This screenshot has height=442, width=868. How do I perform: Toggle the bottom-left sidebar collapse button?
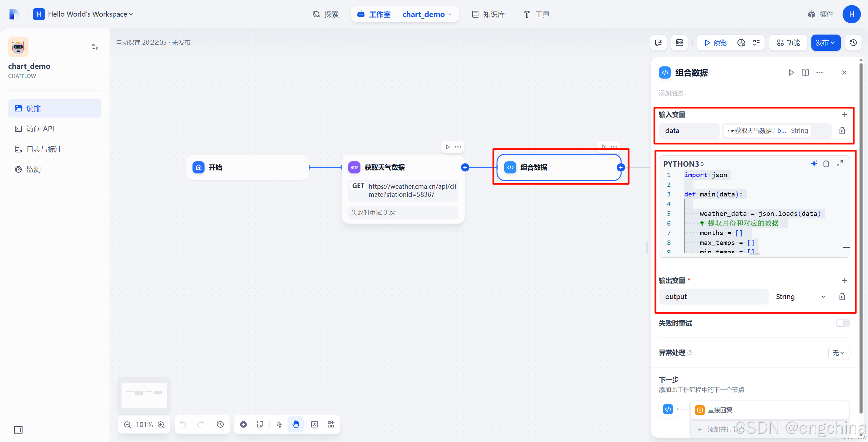coord(18,430)
